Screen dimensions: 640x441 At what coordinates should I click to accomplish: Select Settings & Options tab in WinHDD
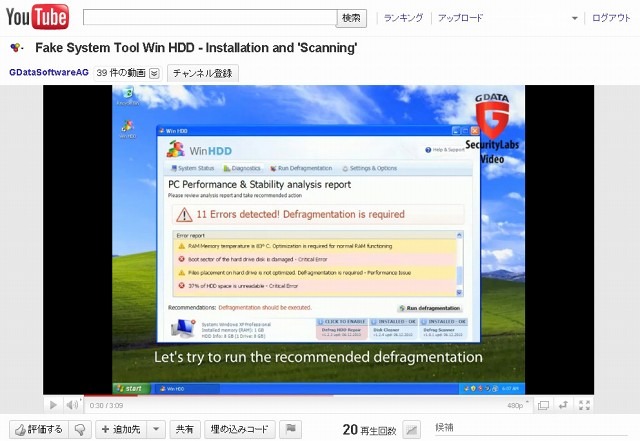pyautogui.click(x=369, y=168)
